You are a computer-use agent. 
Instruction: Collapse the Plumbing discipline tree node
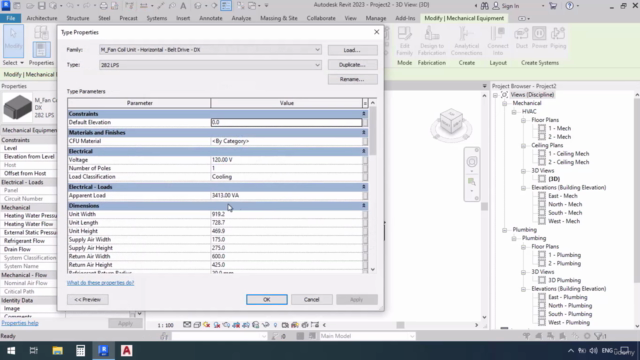pos(504,230)
